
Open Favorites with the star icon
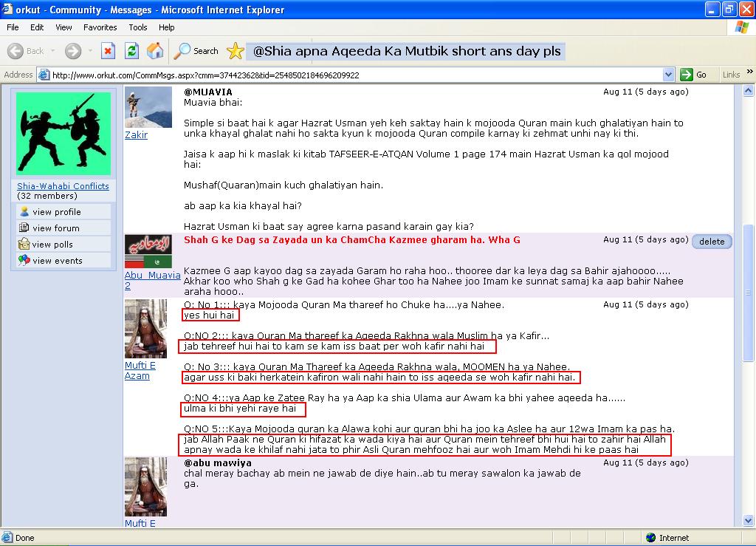pyautogui.click(x=235, y=51)
